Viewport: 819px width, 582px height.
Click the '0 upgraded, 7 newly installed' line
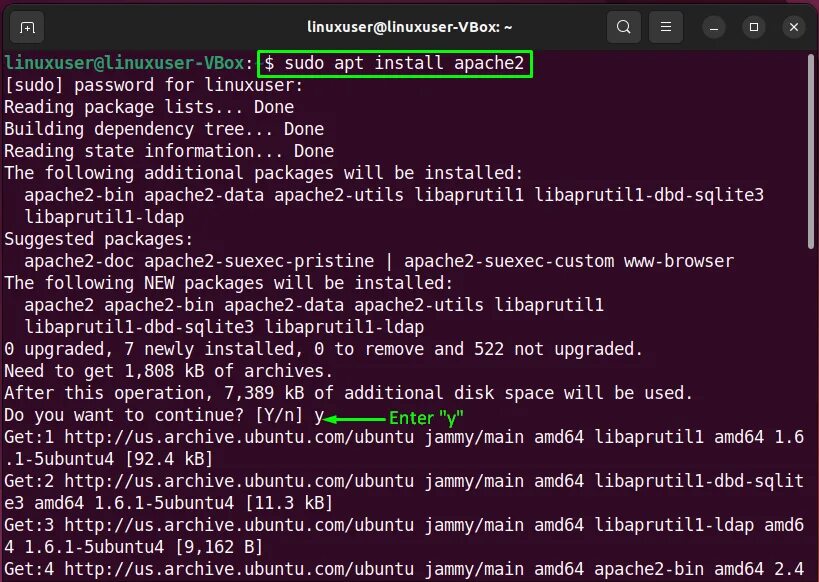(323, 349)
